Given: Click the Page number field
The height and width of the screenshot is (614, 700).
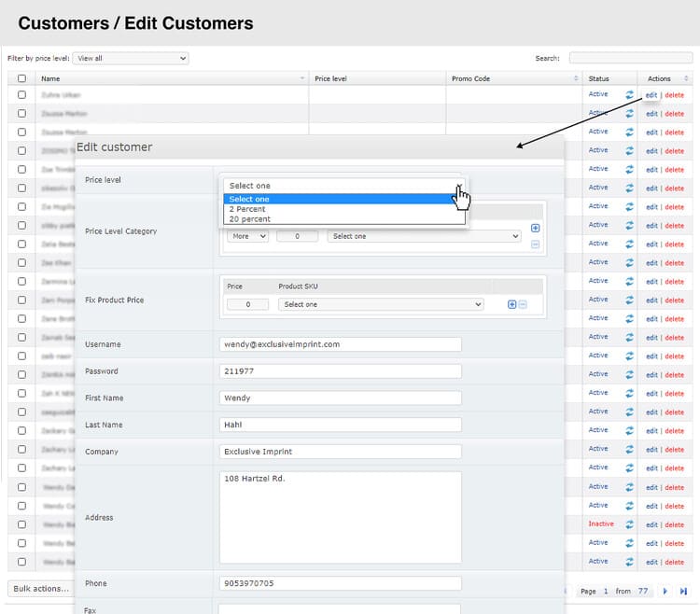Looking at the screenshot, I should point(606,592).
